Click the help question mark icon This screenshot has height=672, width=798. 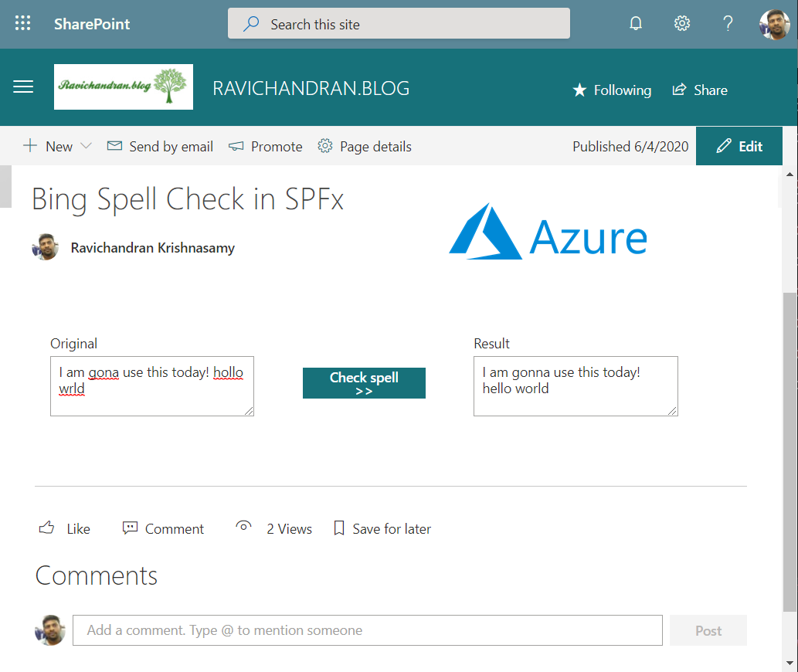pyautogui.click(x=728, y=24)
